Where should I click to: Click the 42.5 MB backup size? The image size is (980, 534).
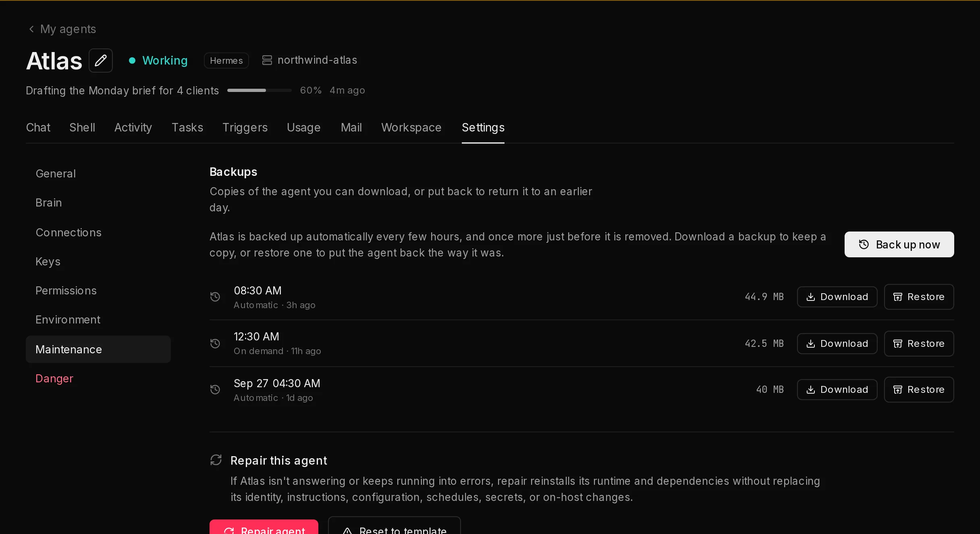[x=764, y=344]
